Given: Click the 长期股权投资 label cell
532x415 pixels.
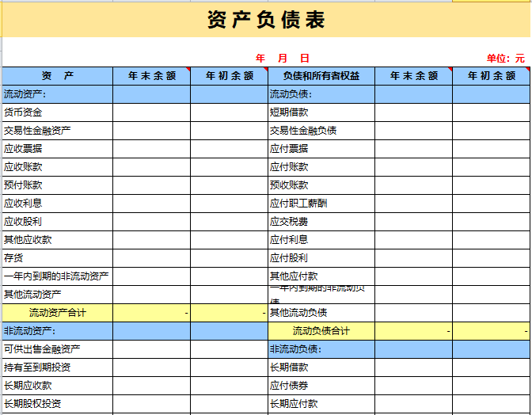Looking at the screenshot, I should click(57, 404).
